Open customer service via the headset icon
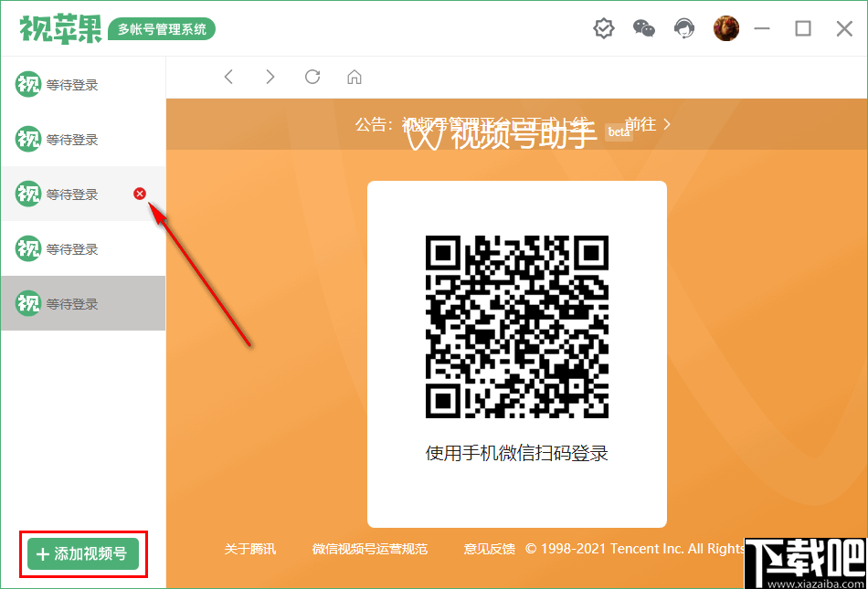 tap(683, 28)
